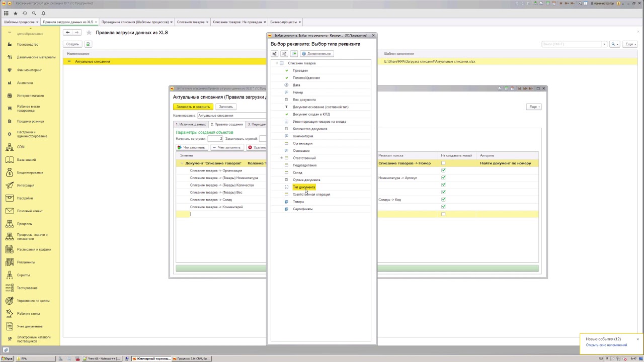
Task: Open Почтовый клиент sidebar section
Action: (30, 211)
